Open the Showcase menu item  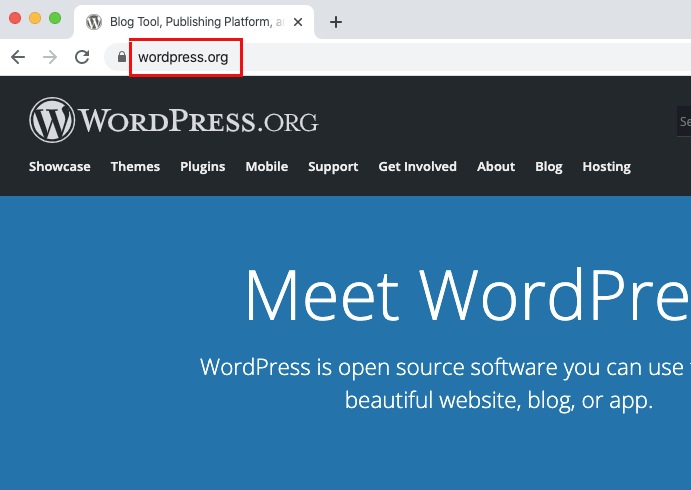(x=59, y=167)
